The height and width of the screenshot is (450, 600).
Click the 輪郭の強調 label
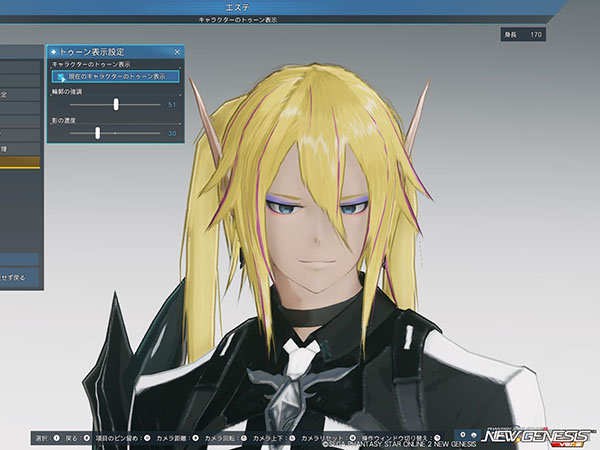click(67, 92)
